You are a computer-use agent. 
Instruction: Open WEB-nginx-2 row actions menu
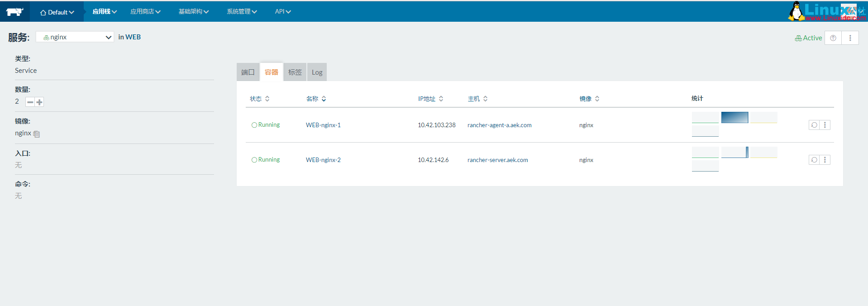coord(825,160)
